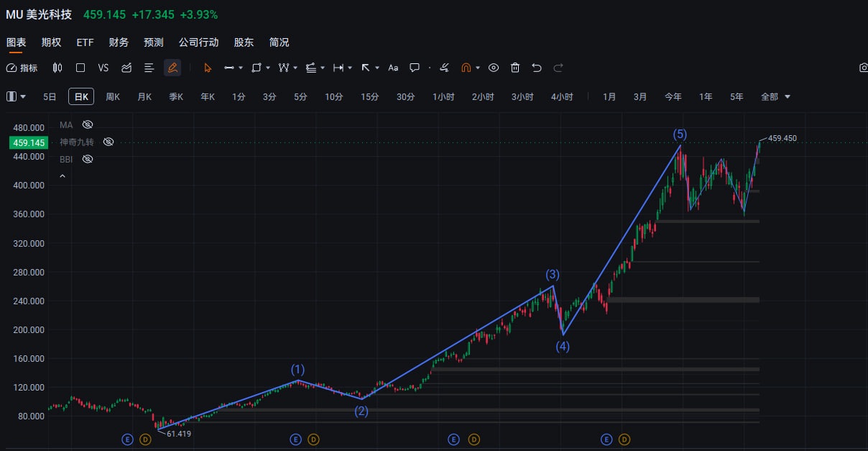Screen dimensions: 868x451
Task: Toggle the BBI indicator eye icon
Action: [88, 159]
